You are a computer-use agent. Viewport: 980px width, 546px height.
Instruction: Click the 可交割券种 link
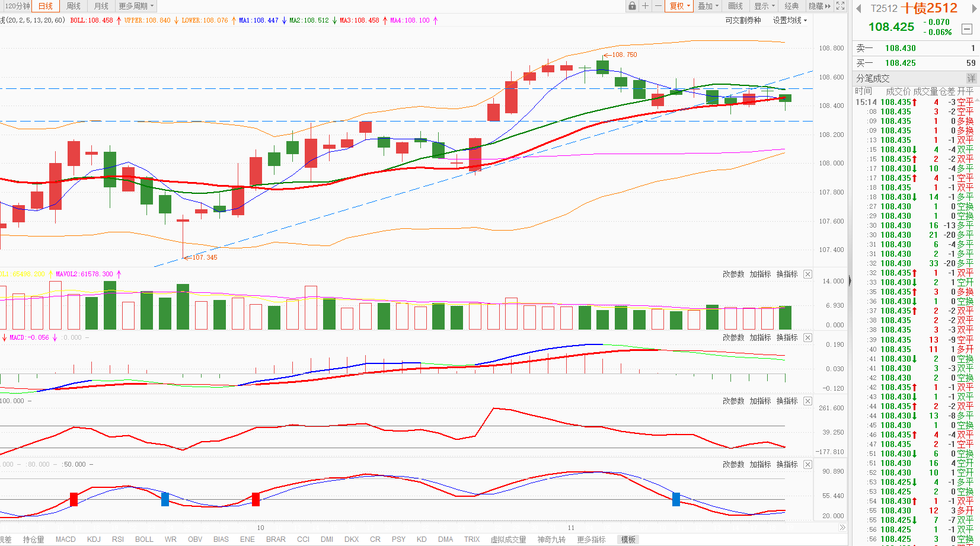pos(743,20)
